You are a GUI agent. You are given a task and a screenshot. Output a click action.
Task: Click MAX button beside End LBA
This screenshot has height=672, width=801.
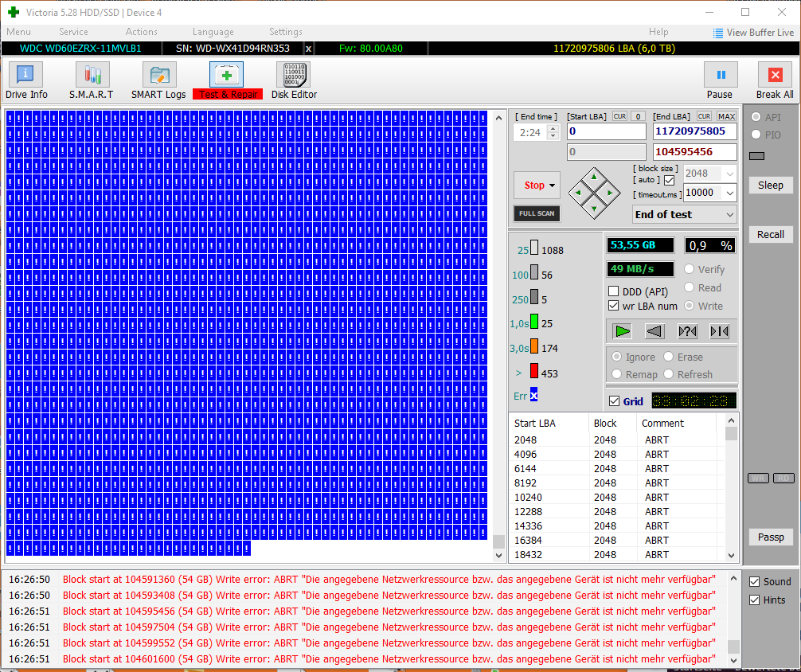tap(726, 116)
